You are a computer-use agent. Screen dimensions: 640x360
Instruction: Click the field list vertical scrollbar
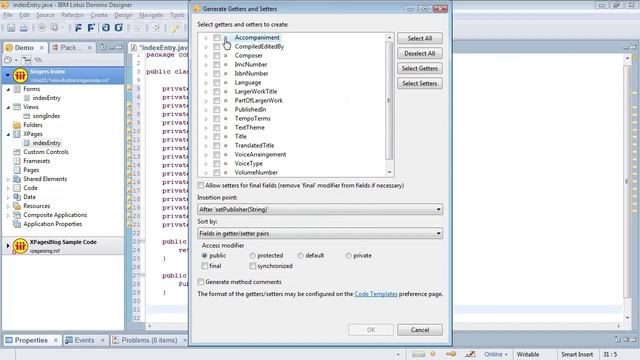[x=389, y=104]
